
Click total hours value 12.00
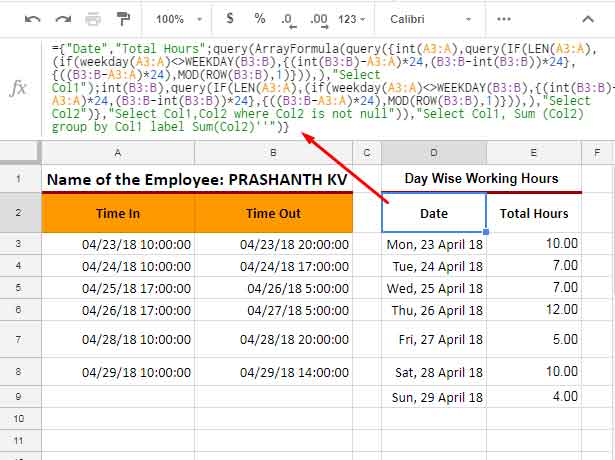click(x=534, y=309)
